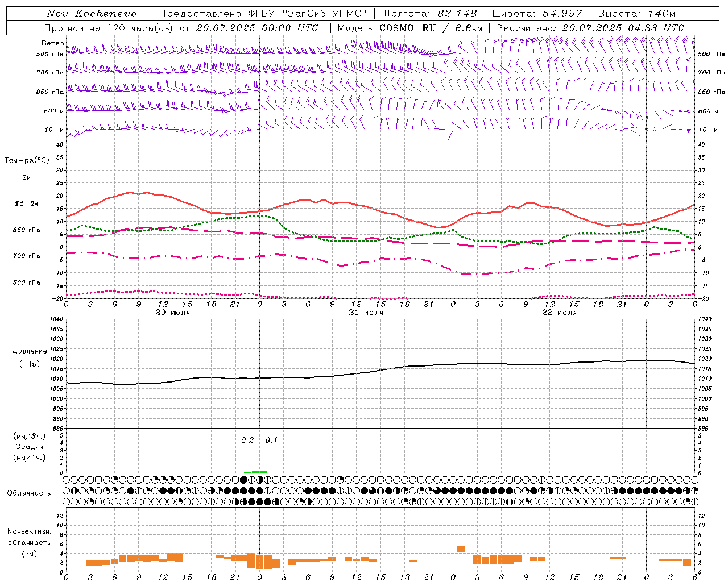Click the "Высота: 146м" elevation value
The width and height of the screenshot is (728, 582).
[x=636, y=14]
